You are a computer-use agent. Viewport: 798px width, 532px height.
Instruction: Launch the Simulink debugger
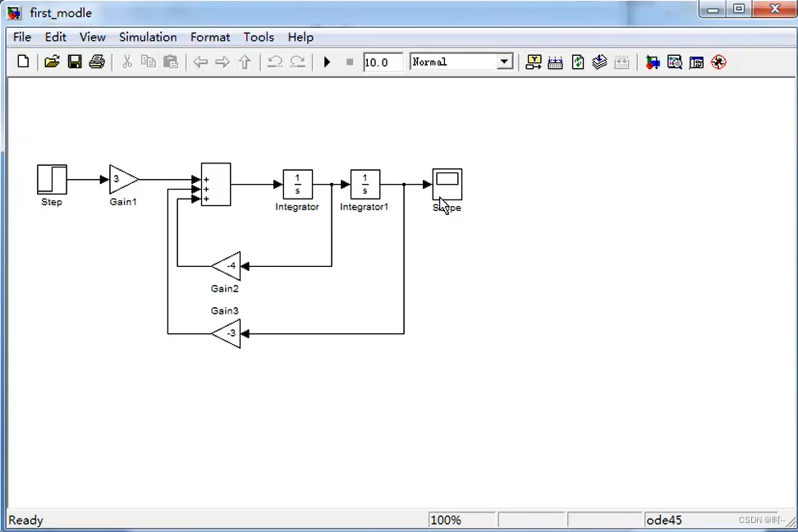pos(718,62)
